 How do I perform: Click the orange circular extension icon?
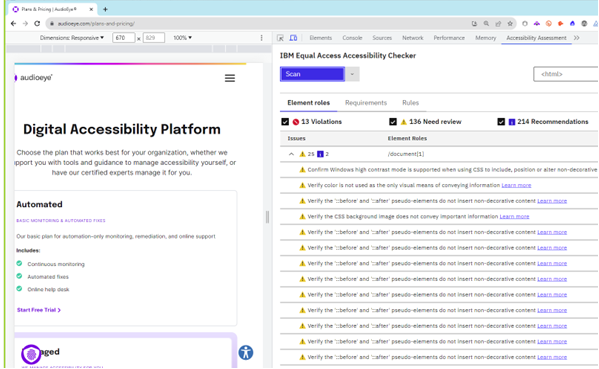549,24
